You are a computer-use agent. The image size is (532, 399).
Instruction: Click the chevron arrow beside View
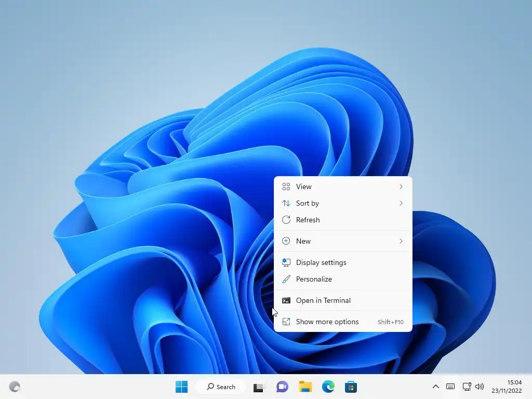(401, 187)
